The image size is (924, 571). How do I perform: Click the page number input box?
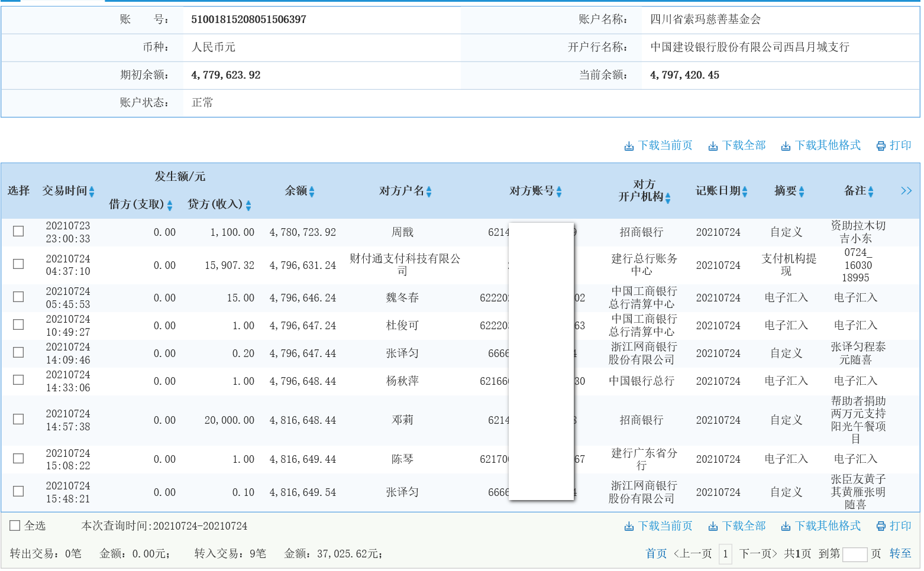[x=854, y=554]
